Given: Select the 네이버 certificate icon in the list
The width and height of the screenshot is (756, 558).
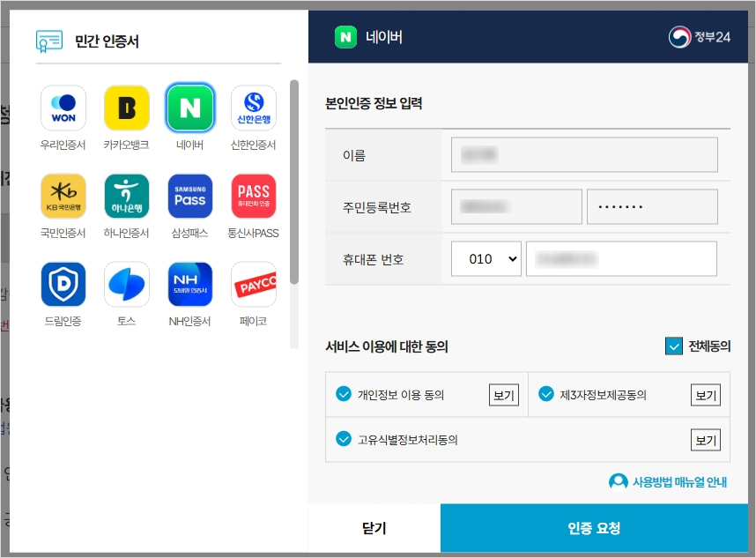Looking at the screenshot, I should coord(190,108).
